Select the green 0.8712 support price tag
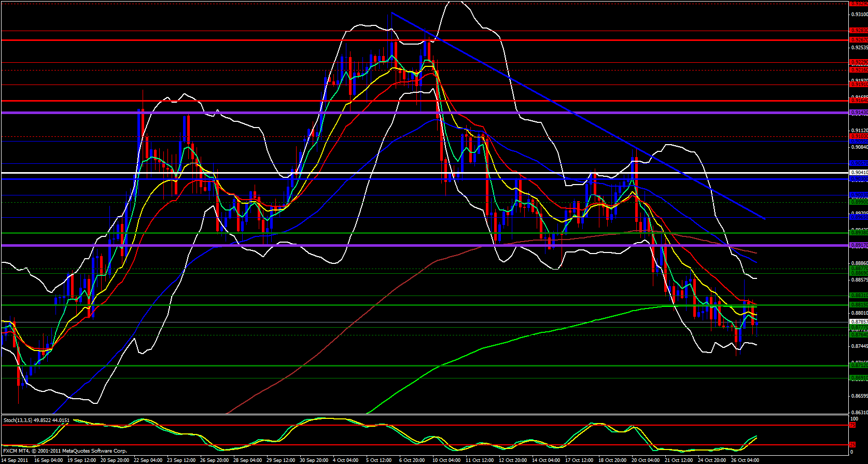This screenshot has height=464, width=868. point(858,365)
